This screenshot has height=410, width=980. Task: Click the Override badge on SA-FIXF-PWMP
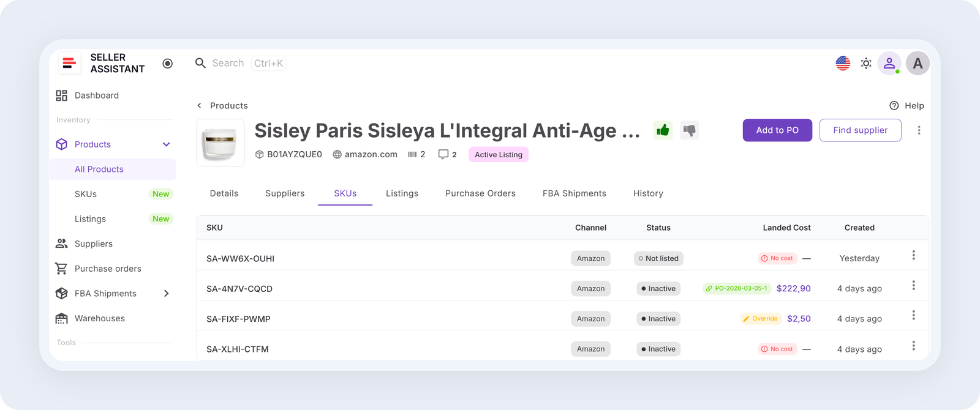coord(760,319)
